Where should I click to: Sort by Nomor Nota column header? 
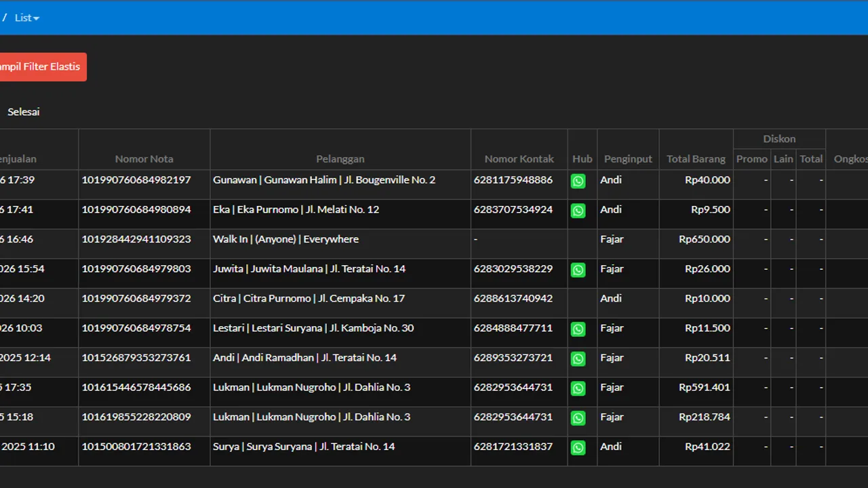(x=144, y=159)
